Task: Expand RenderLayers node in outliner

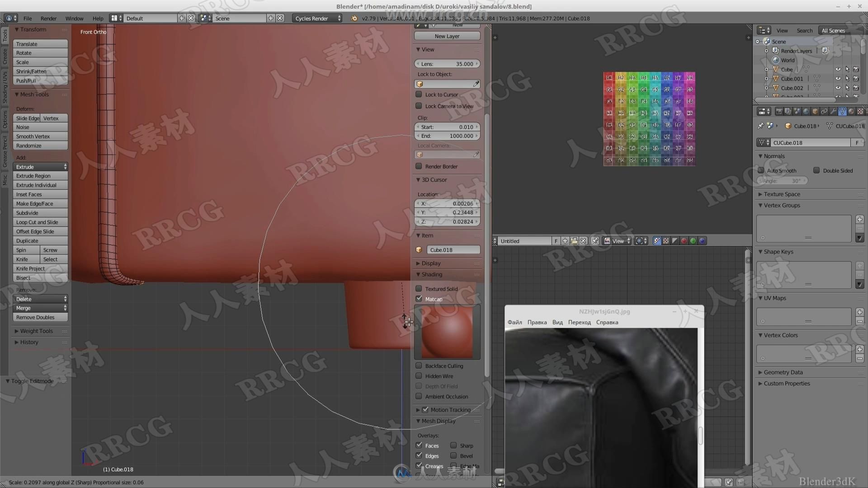Action: point(767,51)
